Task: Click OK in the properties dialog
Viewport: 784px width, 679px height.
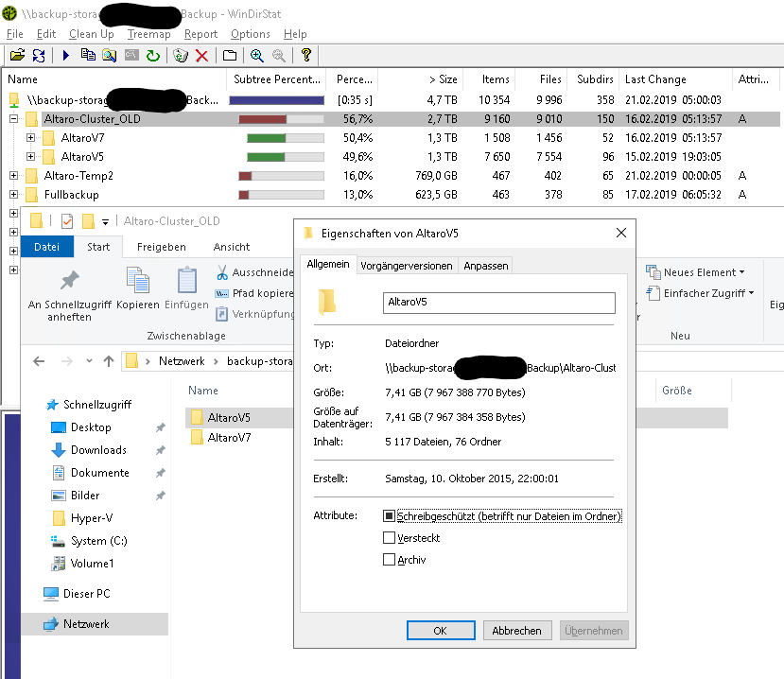Action: (441, 631)
